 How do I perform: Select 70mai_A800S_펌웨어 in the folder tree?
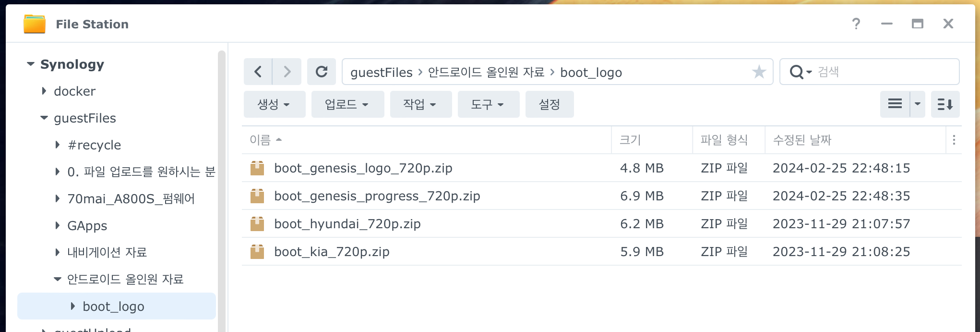(131, 199)
